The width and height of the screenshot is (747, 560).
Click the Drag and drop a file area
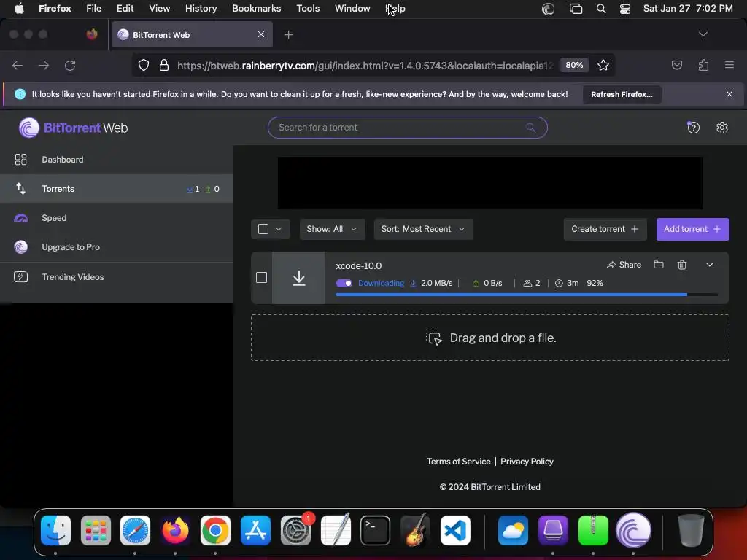[x=489, y=338]
